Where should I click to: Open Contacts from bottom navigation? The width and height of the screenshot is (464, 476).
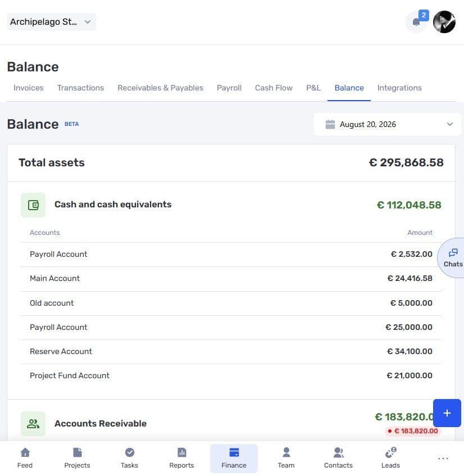338,458
